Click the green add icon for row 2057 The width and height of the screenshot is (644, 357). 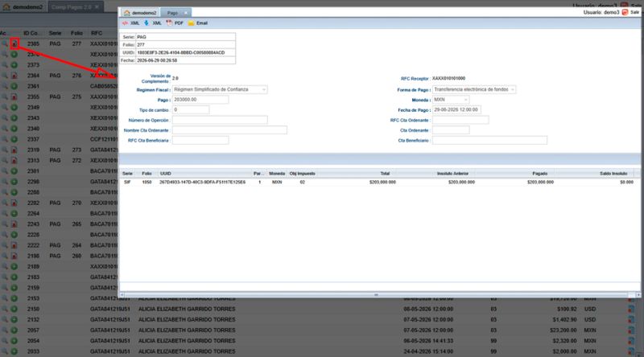coord(14,330)
